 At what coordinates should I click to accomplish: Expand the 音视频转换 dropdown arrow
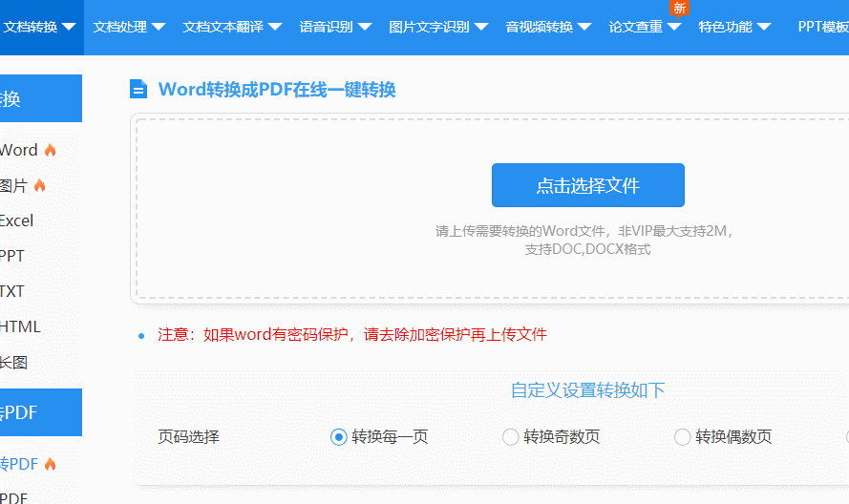[x=584, y=27]
